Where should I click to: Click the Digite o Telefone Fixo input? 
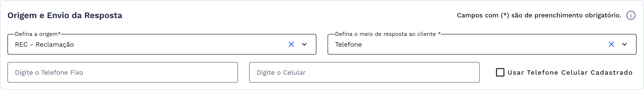pyautogui.click(x=122, y=72)
